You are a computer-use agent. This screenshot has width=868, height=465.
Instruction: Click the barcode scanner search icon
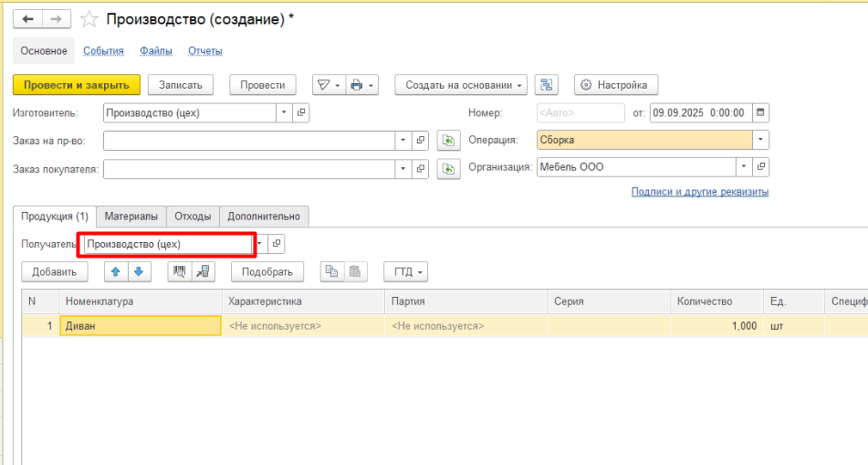tap(180, 271)
